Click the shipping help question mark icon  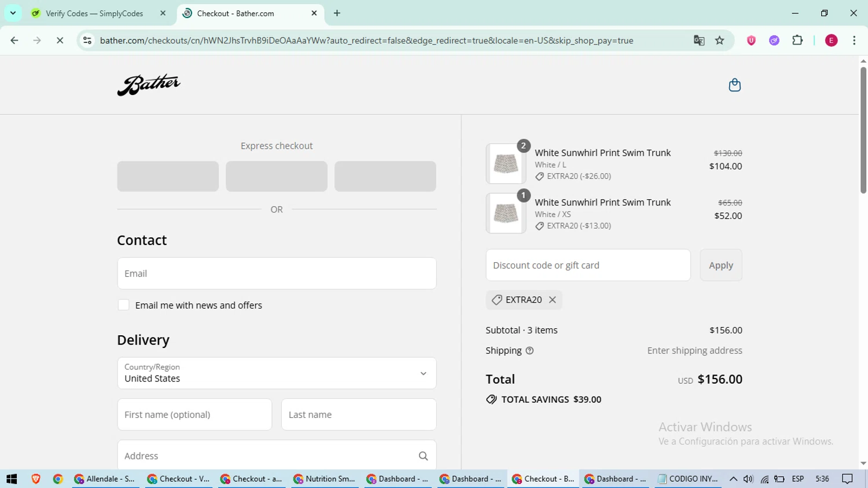pyautogui.click(x=529, y=351)
